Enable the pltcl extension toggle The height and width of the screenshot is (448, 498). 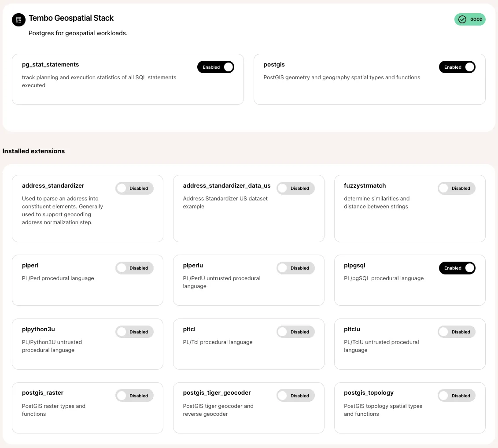coord(295,332)
